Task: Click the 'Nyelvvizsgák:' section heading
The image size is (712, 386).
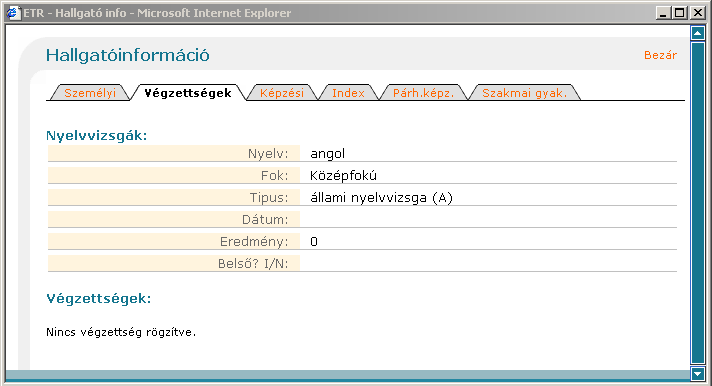Action: [97, 135]
